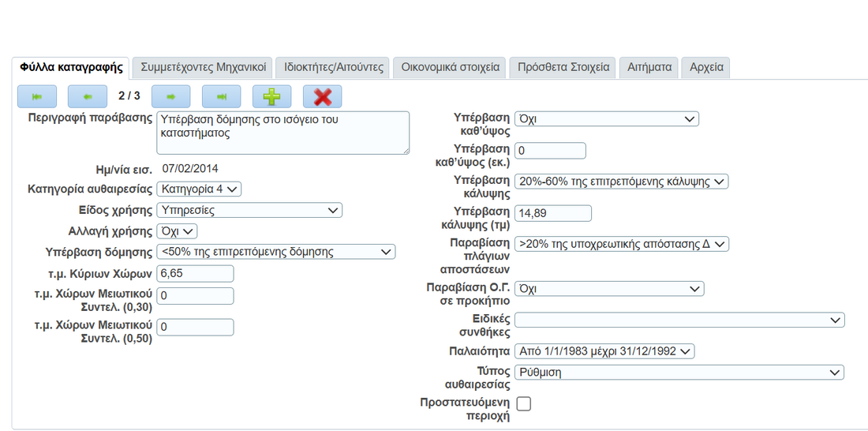Screen dimensions: 868x431
Task: Jump to the last record arrow icon
Action: (222, 96)
